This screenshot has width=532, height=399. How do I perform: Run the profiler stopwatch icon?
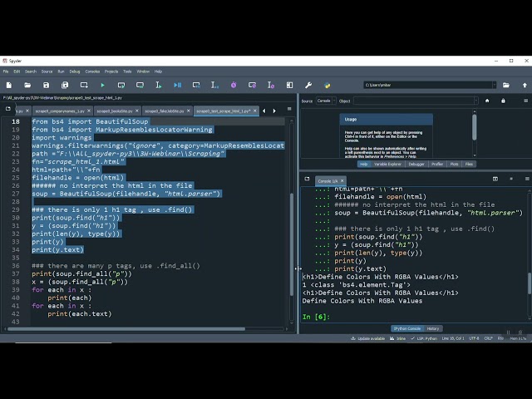pos(234,85)
